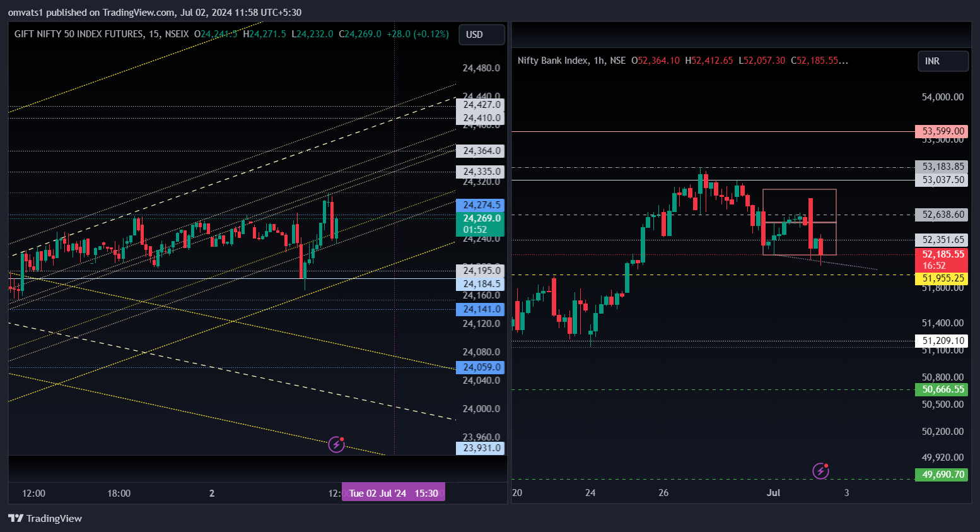980x532 pixels.
Task: Select the 53,037.50 price label
Action: pyautogui.click(x=942, y=180)
